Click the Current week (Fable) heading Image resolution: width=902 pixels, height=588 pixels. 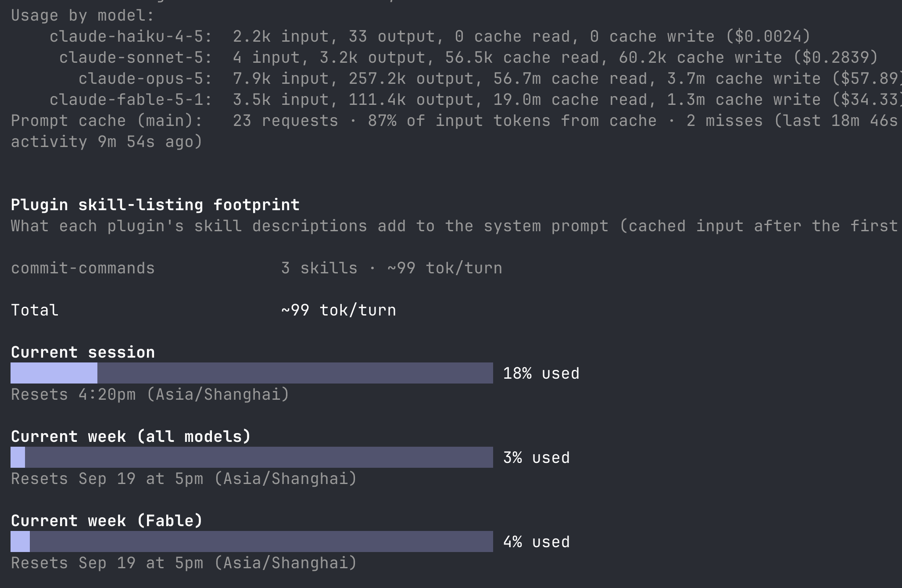coord(107,521)
